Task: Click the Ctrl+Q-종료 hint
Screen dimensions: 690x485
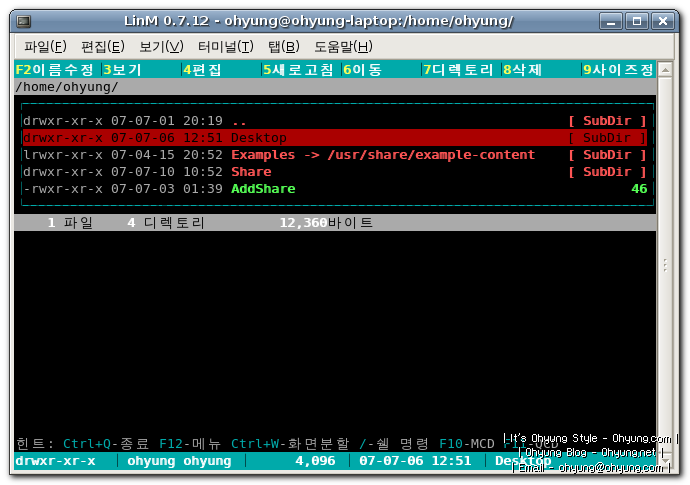Action: [106, 444]
